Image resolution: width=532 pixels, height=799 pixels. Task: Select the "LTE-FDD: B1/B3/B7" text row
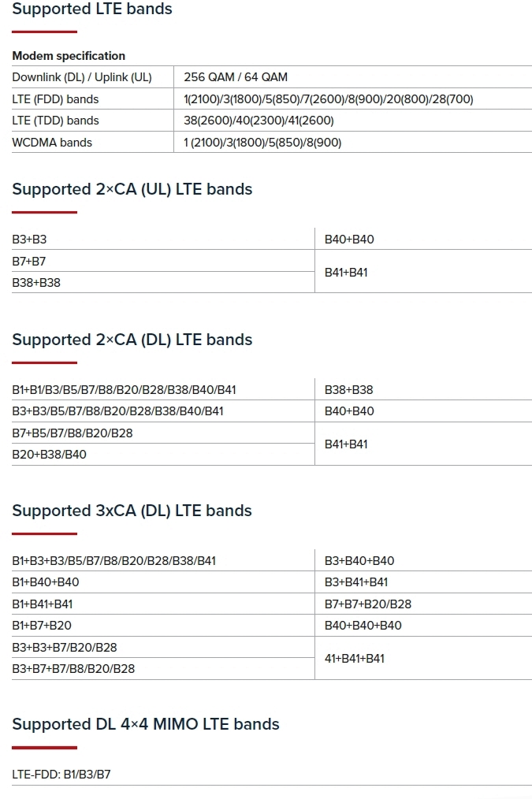[x=61, y=775]
